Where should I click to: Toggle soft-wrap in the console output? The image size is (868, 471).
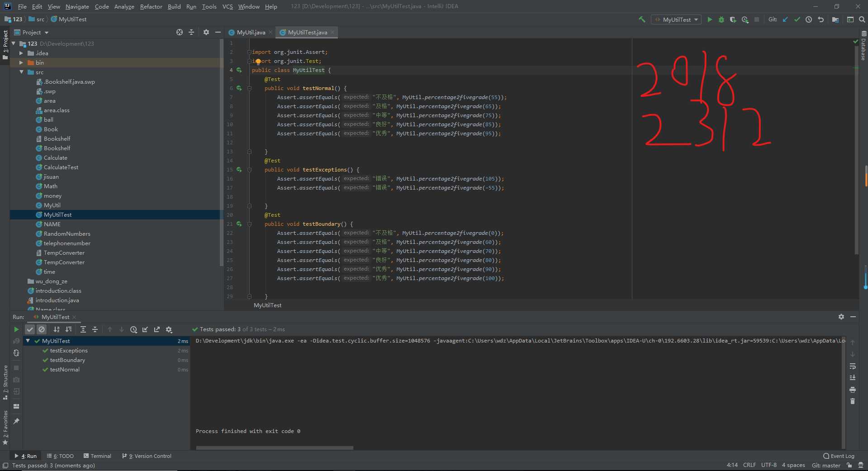tap(853, 366)
